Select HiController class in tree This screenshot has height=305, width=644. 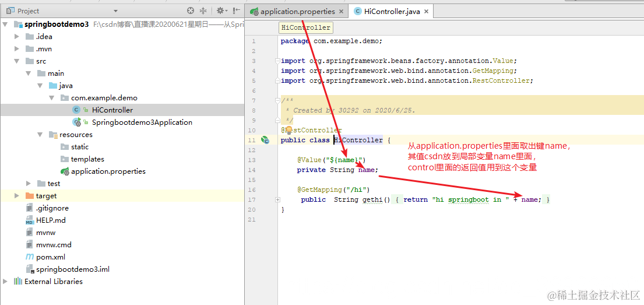[x=112, y=110]
